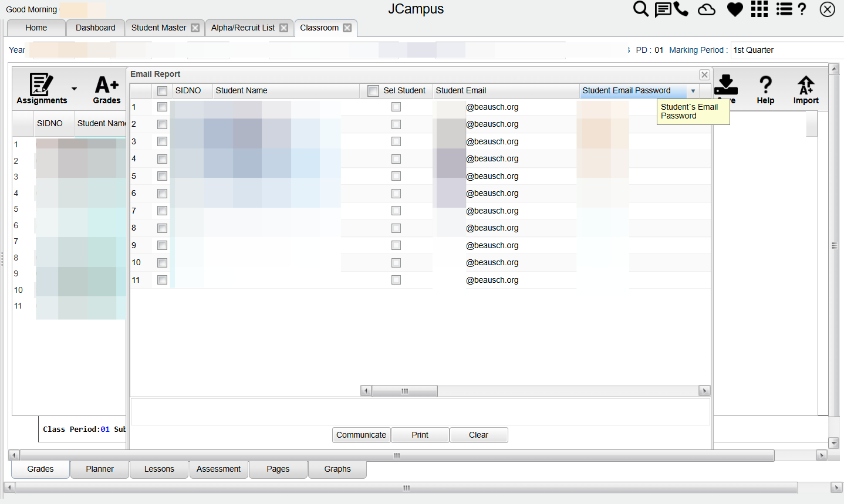Click the Communicate button
Image resolution: width=844 pixels, height=504 pixels.
click(362, 435)
